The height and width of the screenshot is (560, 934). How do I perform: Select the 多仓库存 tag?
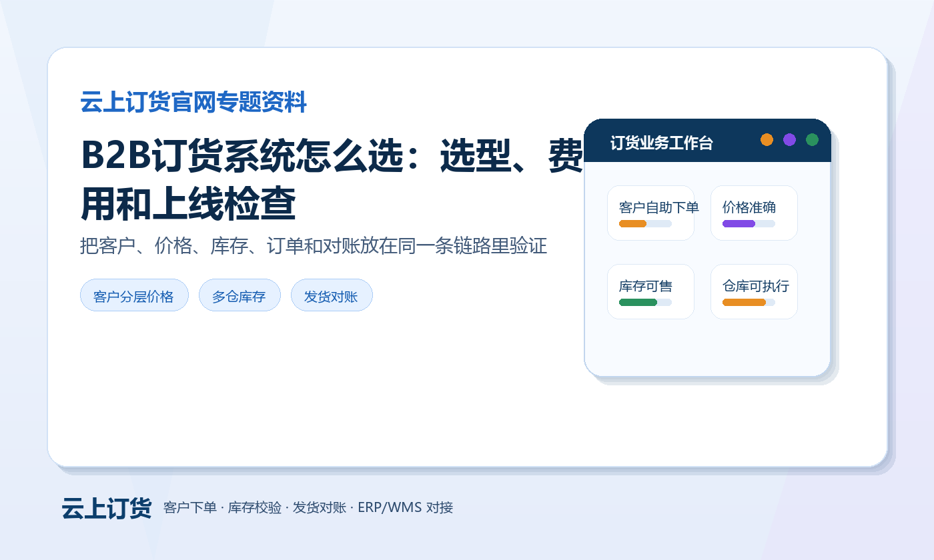click(240, 295)
